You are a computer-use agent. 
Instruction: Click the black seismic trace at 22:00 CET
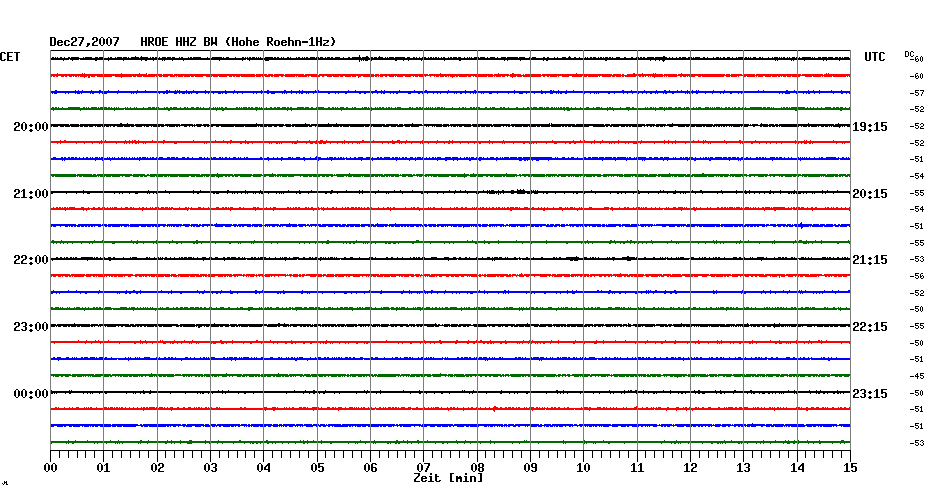click(450, 259)
